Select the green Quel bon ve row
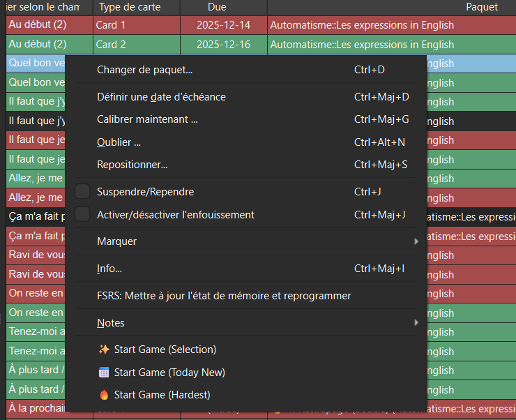Viewport: 516px width, 420px height. coord(36,82)
